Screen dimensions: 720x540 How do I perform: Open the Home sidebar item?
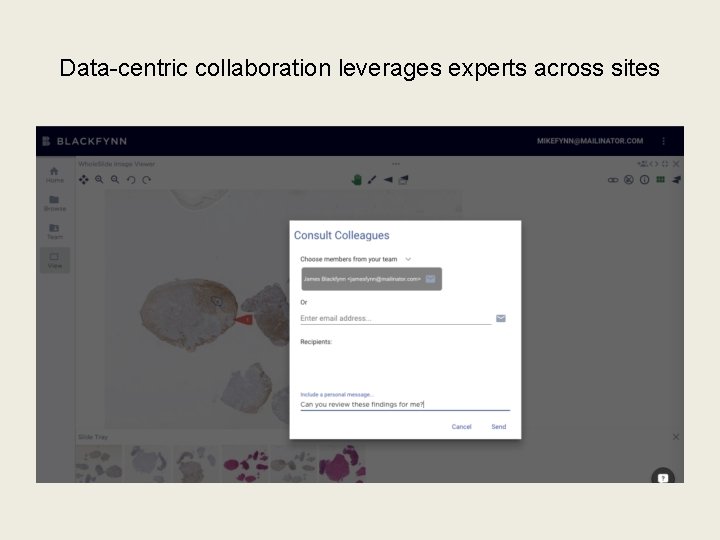click(x=54, y=175)
